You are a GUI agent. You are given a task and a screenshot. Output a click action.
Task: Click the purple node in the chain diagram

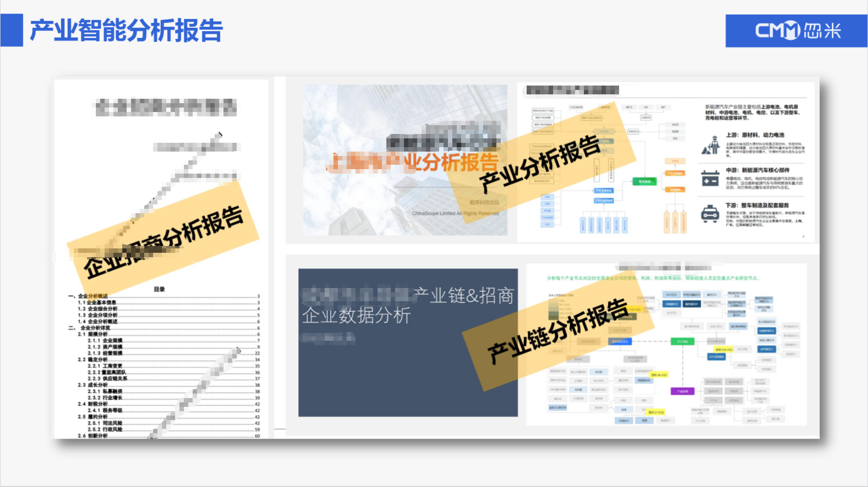[x=682, y=391]
